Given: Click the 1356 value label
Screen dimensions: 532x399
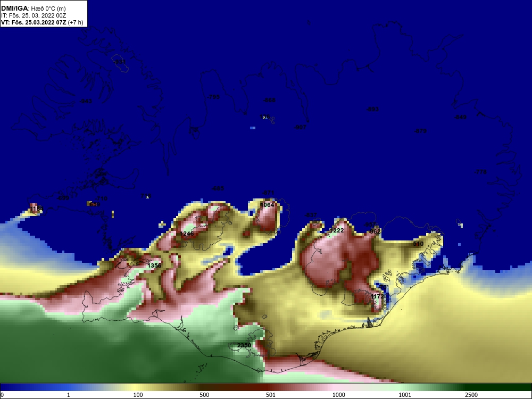Looking at the screenshot, I should click(154, 265).
